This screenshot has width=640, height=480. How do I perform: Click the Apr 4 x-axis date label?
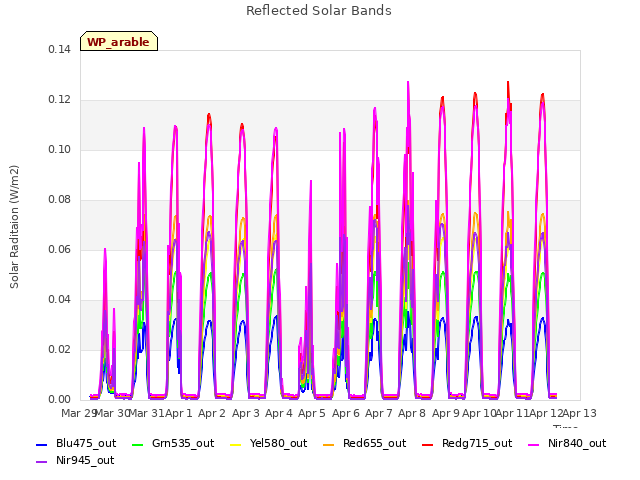tap(279, 413)
